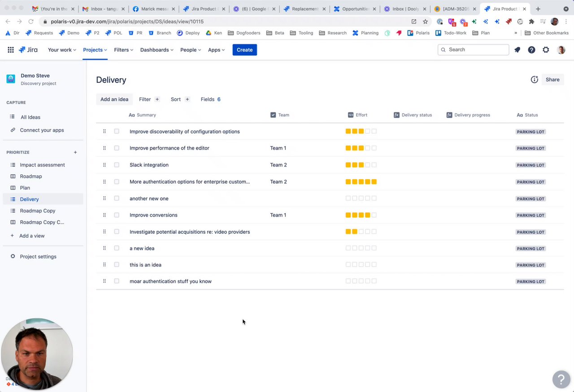The image size is (574, 392).
Task: Check the Investigate potential acquisitions row checkbox
Action: pos(117,232)
